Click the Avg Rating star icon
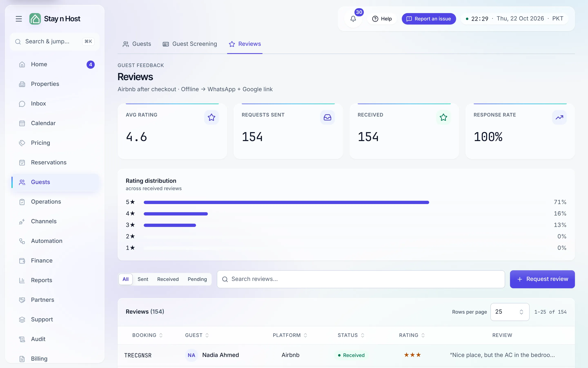Viewport: 588px width, 368px height. [211, 118]
